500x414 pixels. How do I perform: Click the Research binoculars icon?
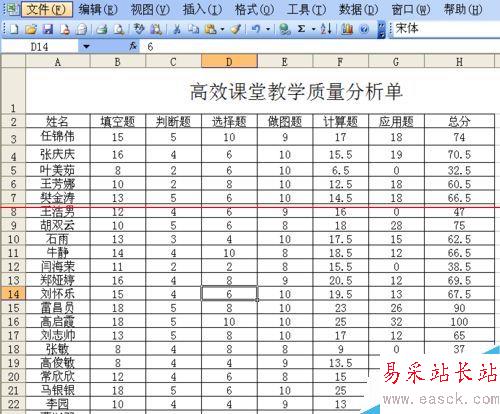(x=156, y=29)
